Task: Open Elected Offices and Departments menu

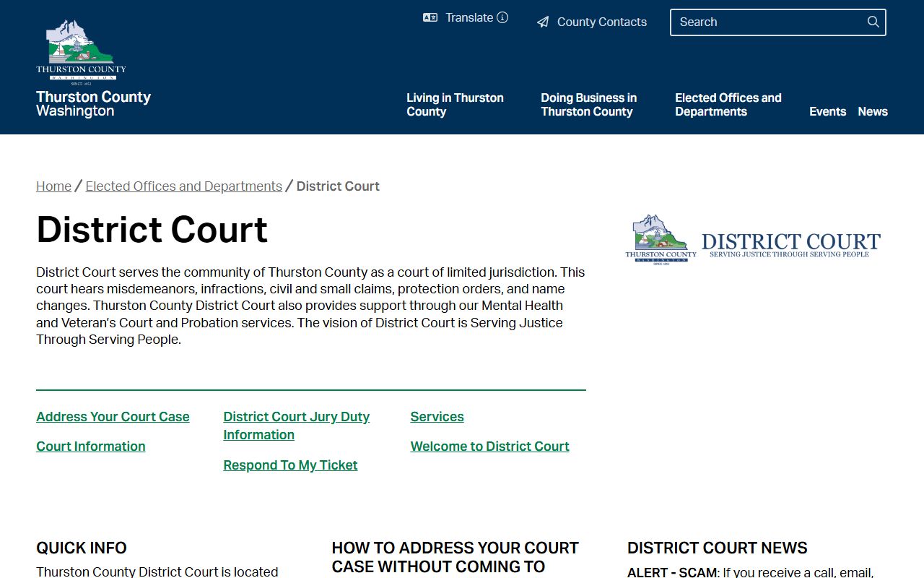Action: [x=728, y=105]
